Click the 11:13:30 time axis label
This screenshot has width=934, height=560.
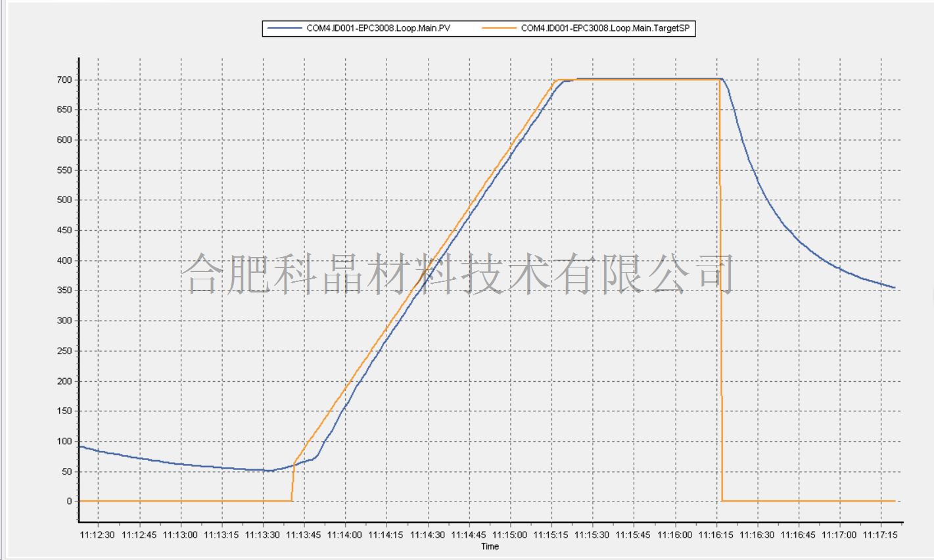[263, 535]
